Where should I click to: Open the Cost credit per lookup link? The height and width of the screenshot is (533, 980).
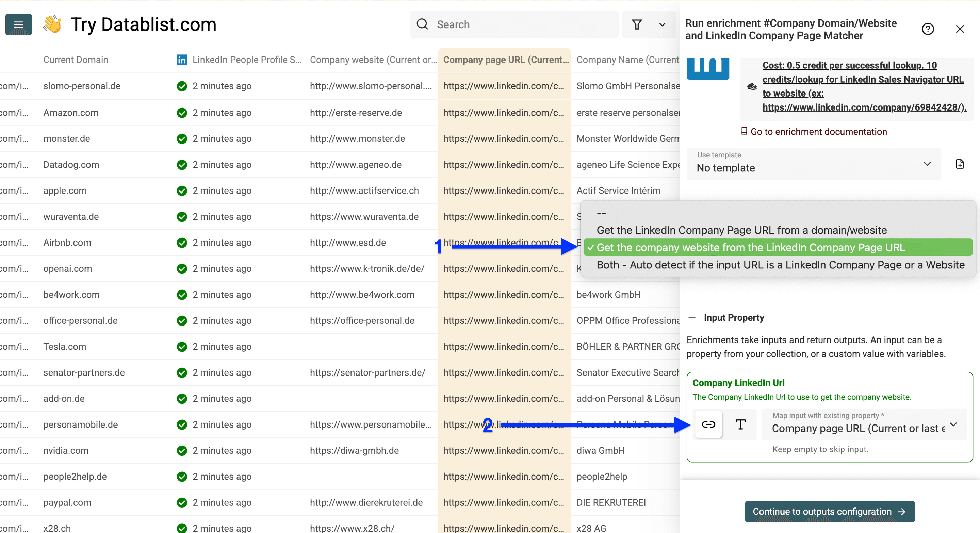[864, 86]
